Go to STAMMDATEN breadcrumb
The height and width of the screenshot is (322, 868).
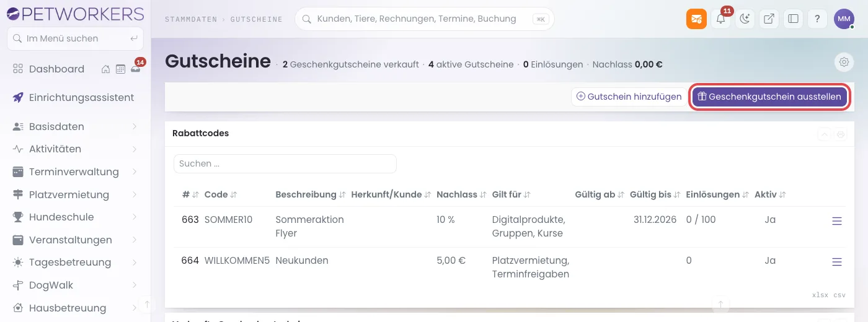coord(191,19)
